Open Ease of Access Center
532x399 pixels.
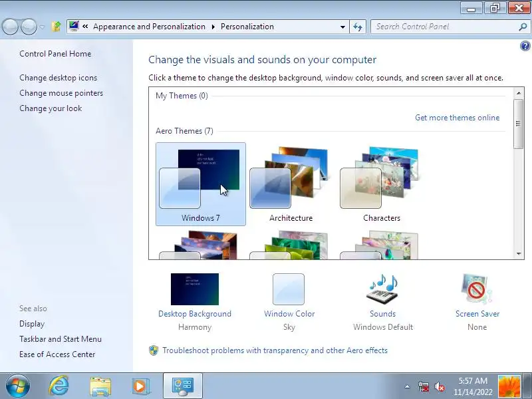[x=57, y=354]
